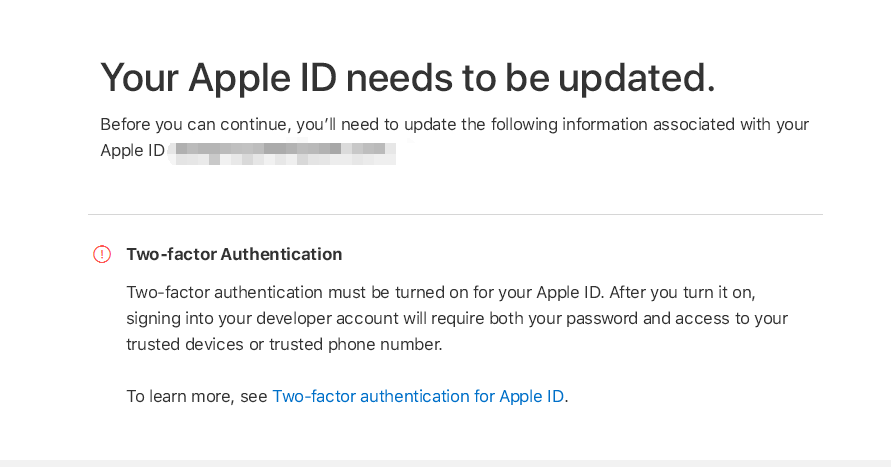Click "After you turn it on," sentence fragment
This screenshot has width=891, height=467.
click(682, 293)
